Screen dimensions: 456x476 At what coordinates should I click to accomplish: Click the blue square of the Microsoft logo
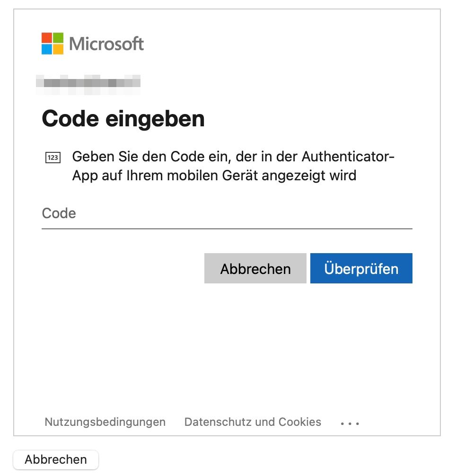coord(47,49)
